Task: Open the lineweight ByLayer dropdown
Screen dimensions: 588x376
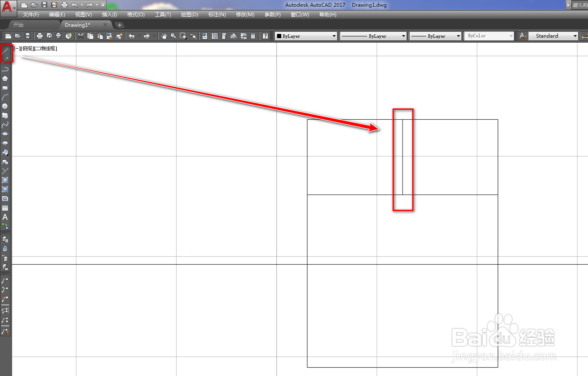Action: [435, 36]
